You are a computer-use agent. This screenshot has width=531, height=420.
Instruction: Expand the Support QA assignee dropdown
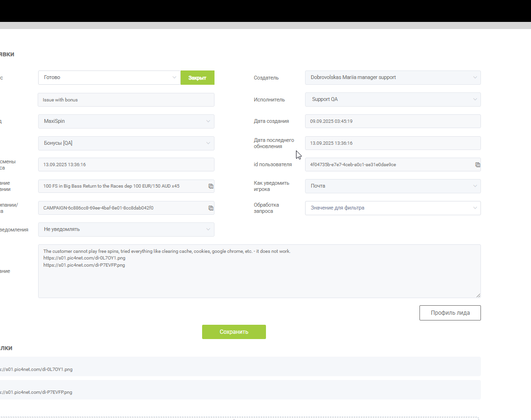coord(393,100)
